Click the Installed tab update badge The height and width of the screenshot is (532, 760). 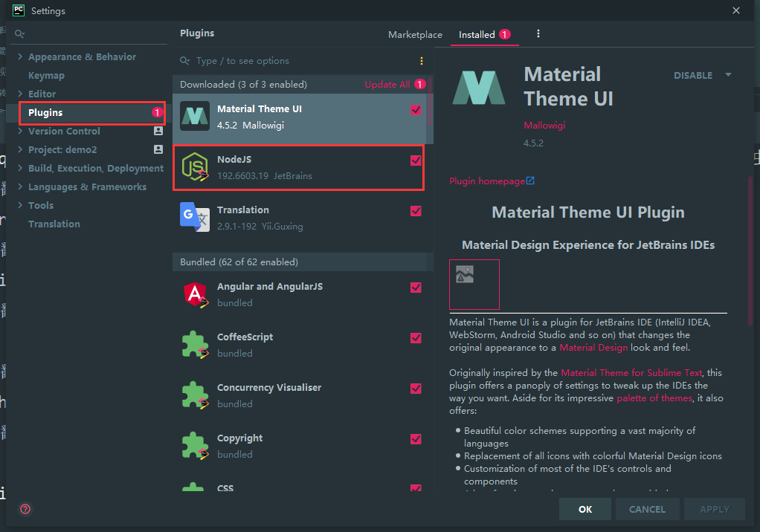505,34
